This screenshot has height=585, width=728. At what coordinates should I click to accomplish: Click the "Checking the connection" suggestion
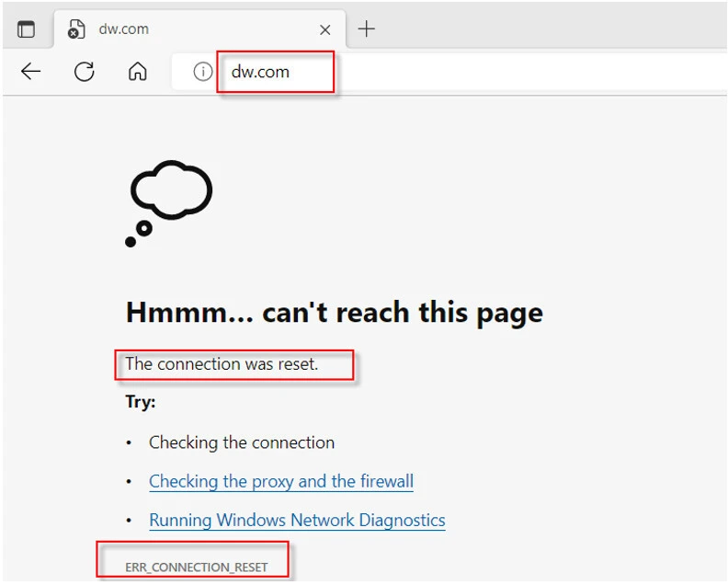click(242, 442)
